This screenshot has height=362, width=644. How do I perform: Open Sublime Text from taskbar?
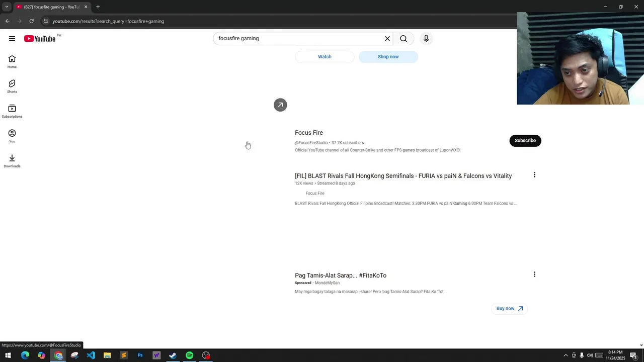coord(124,355)
